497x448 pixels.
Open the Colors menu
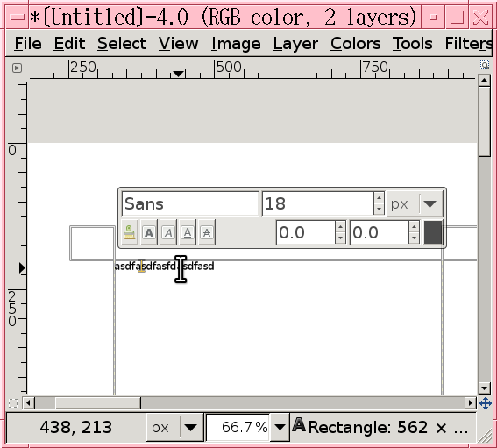point(355,43)
